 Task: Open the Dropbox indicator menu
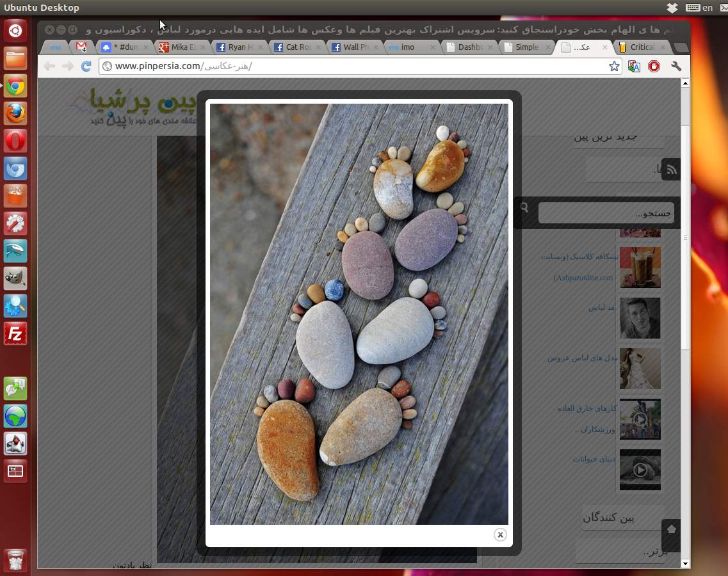click(x=672, y=8)
